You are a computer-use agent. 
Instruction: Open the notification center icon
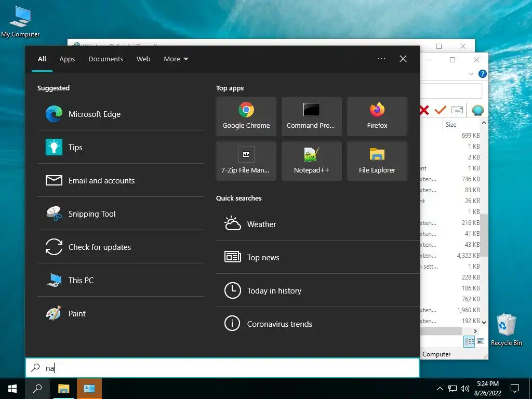point(515,389)
